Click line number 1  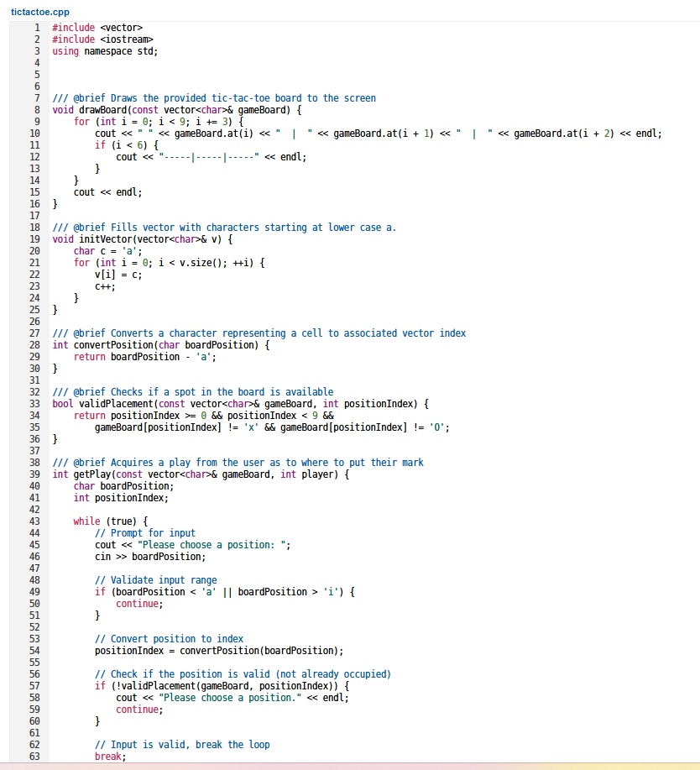pyautogui.click(x=37, y=27)
